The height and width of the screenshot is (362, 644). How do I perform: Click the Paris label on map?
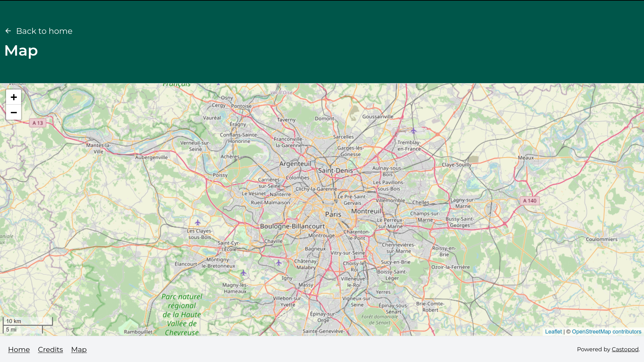pyautogui.click(x=333, y=215)
